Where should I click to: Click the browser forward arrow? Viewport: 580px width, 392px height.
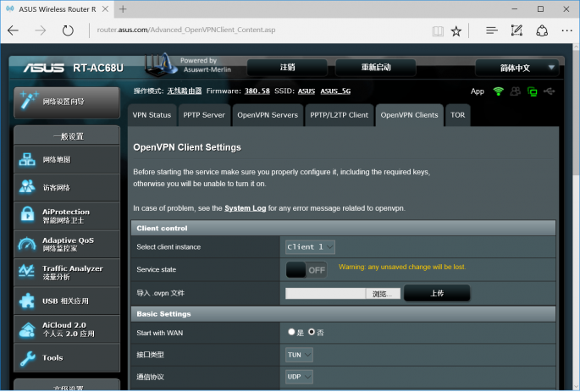pyautogui.click(x=41, y=30)
